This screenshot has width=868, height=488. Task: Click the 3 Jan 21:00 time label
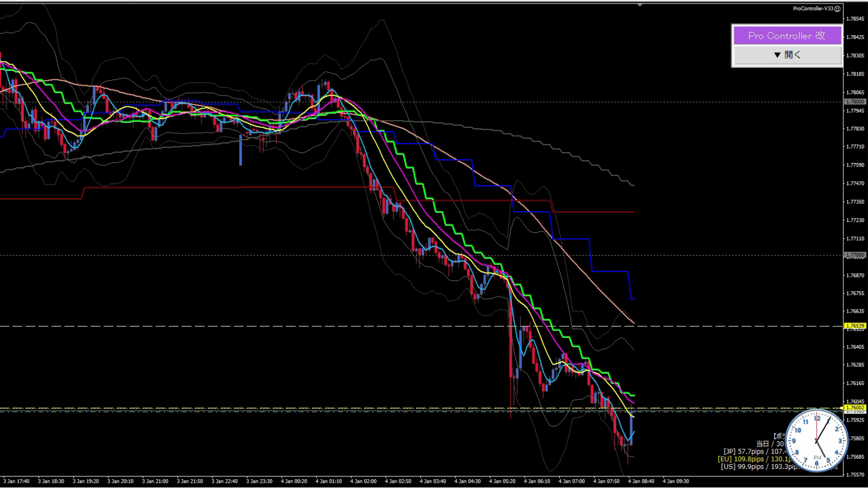coord(155,481)
